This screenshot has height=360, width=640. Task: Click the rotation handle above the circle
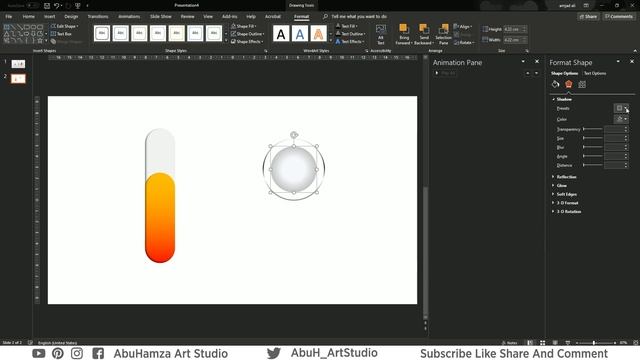coord(294,135)
